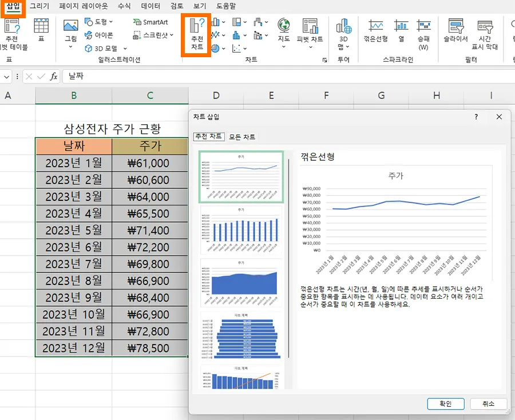515x420 pixels.
Task: Confirm chart with the 확인 button
Action: pos(446,404)
